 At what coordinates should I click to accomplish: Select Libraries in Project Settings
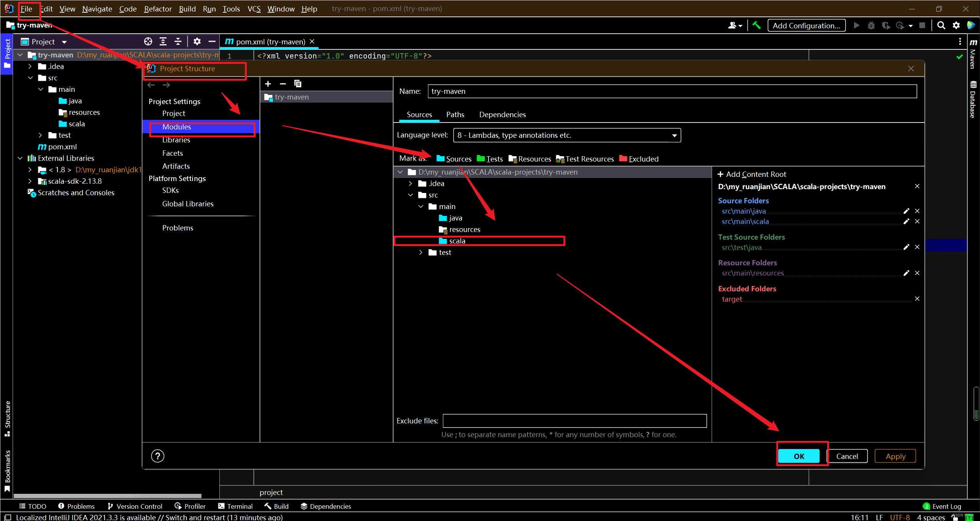[176, 140]
